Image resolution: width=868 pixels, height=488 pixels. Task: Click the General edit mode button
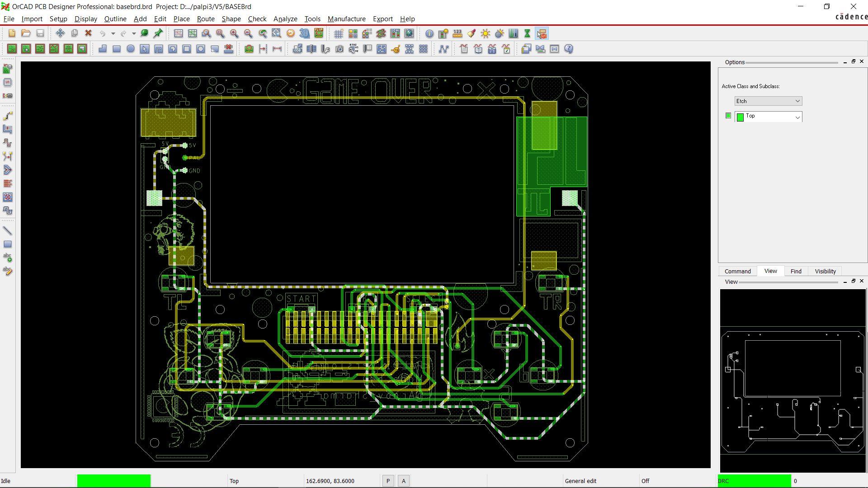[x=580, y=481]
